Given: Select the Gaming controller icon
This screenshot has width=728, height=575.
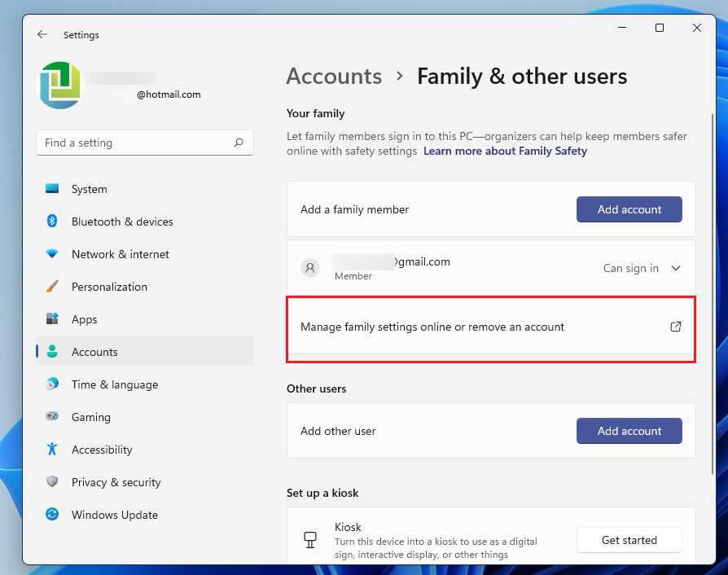Looking at the screenshot, I should (x=52, y=417).
